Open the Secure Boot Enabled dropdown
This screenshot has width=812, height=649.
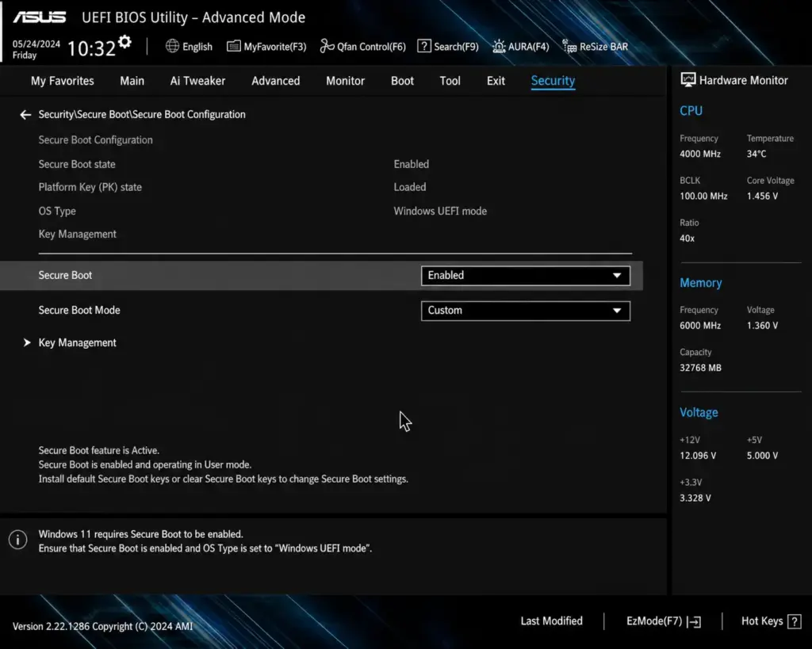coord(526,275)
